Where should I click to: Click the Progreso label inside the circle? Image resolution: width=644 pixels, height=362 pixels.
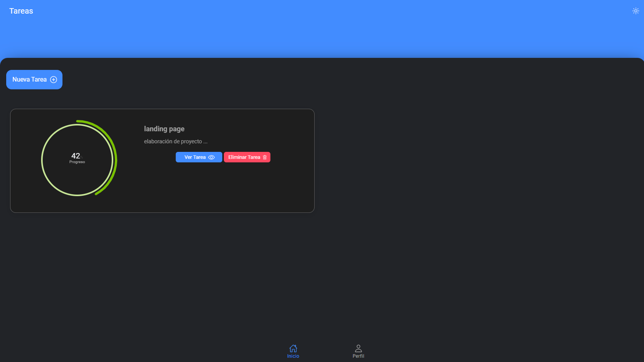77,162
